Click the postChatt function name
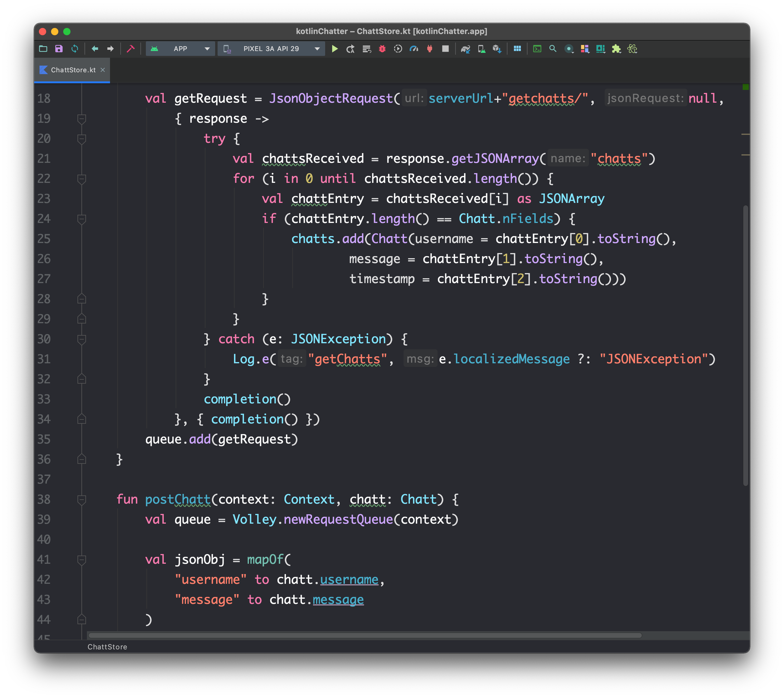 click(178, 499)
